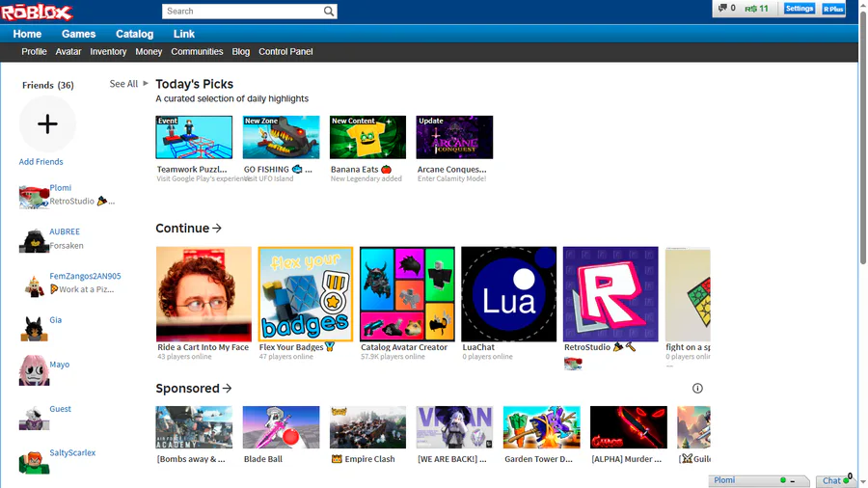The width and height of the screenshot is (868, 488).
Task: Open Gia's avatar icon
Action: (x=34, y=329)
